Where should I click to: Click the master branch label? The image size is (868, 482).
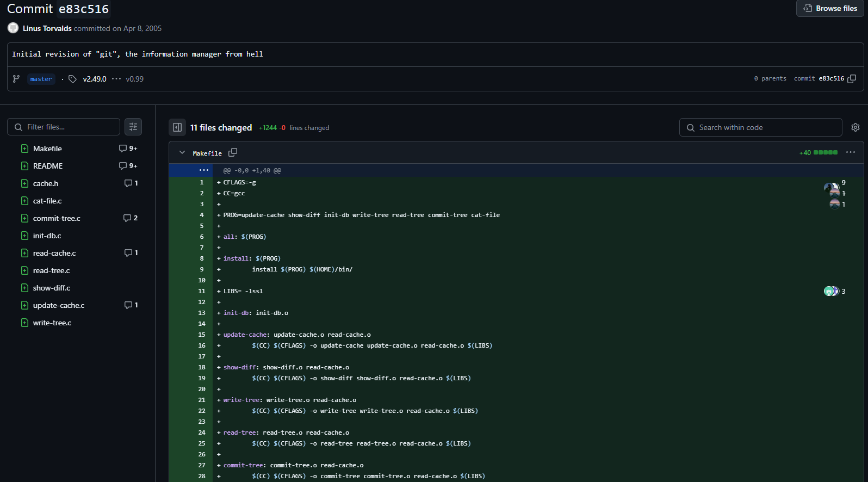tap(41, 79)
